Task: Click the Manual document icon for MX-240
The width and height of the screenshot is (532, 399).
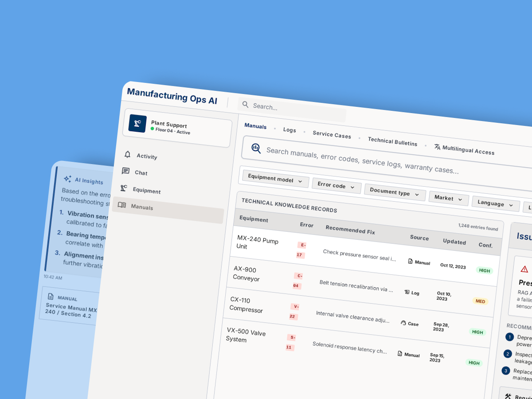Action: tap(411, 262)
